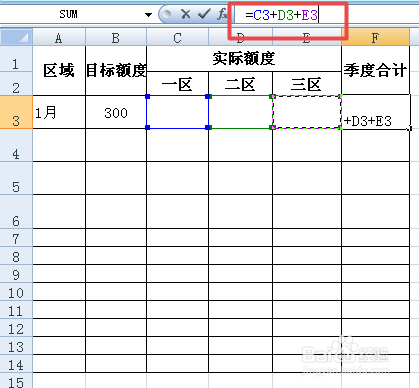Select row 11 header
Screen dimensions: 419x388
[x=16, y=310]
